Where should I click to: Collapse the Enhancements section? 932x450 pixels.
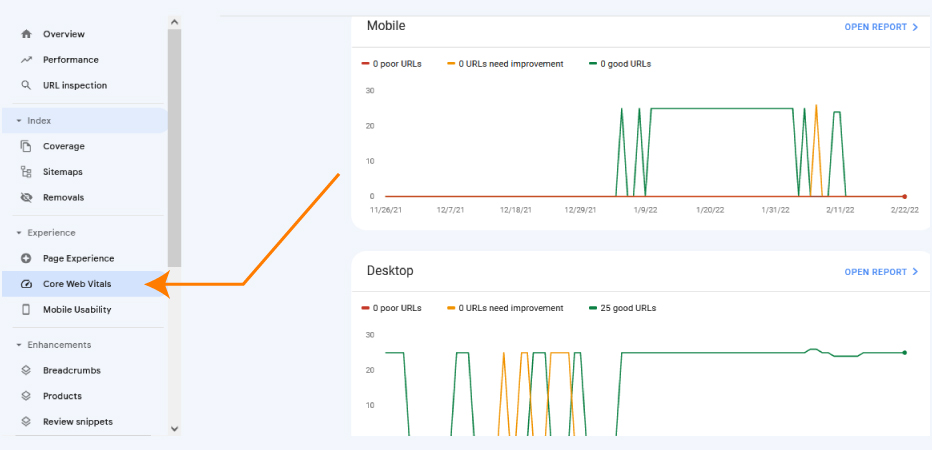tap(18, 345)
